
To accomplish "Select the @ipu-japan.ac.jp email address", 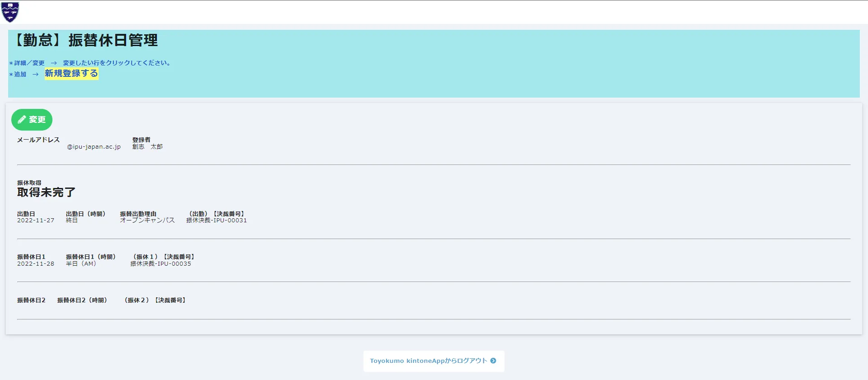I will 94,147.
